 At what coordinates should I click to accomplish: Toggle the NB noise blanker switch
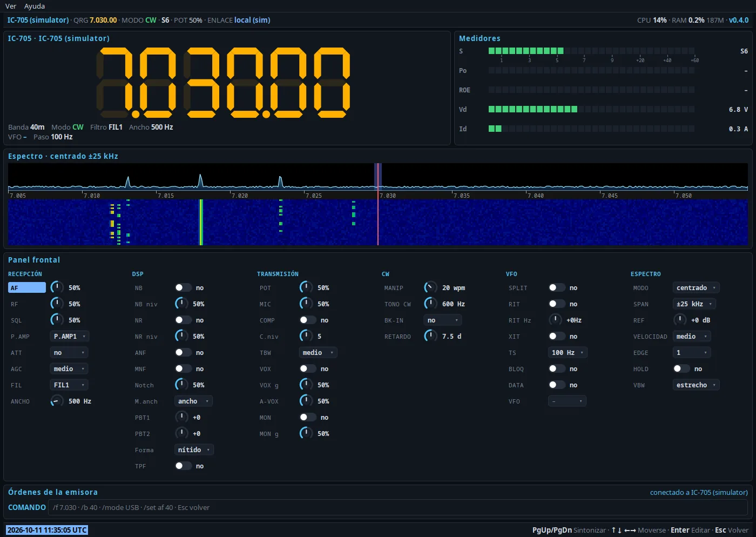tap(183, 288)
